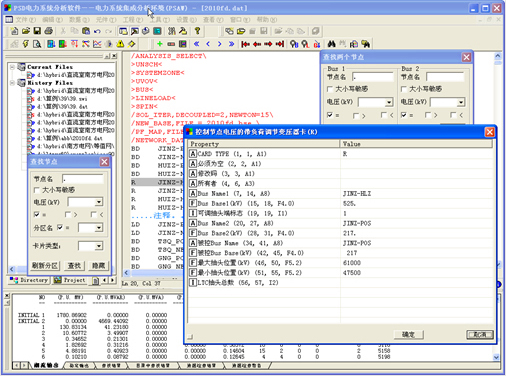Toggle case-sensitive checkbox in find node panel
The width and height of the screenshot is (506, 376).
37,190
